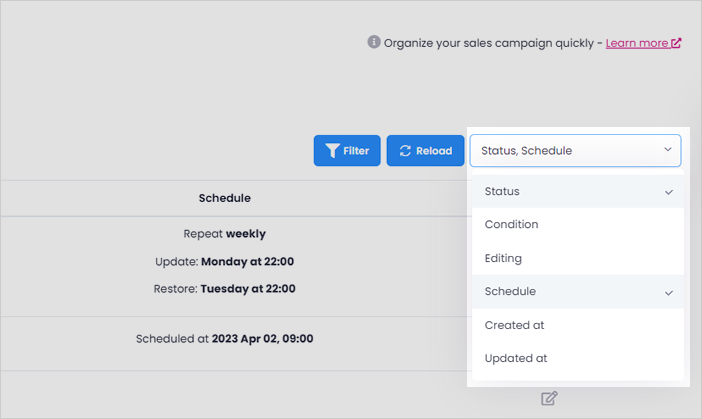Deselect the Status column option
Image resolution: width=702 pixels, height=419 pixels.
tap(578, 192)
